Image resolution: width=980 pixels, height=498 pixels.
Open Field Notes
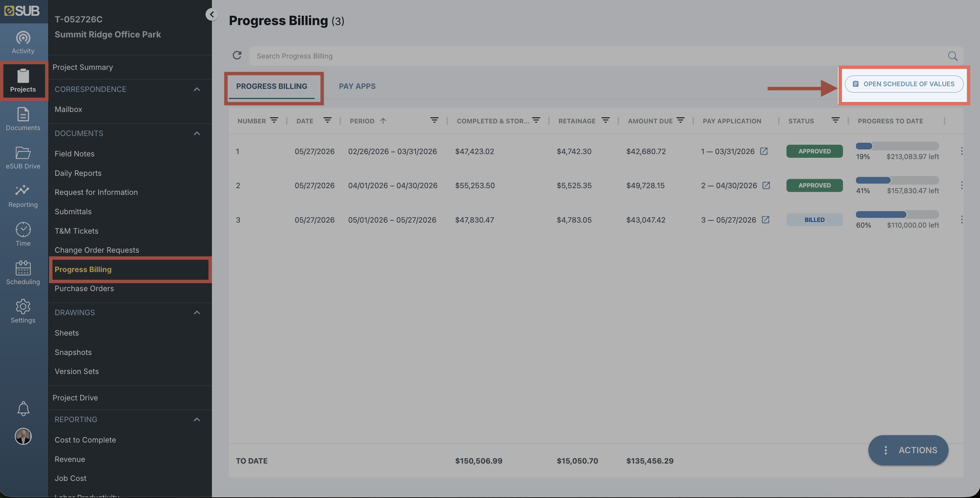(x=75, y=154)
